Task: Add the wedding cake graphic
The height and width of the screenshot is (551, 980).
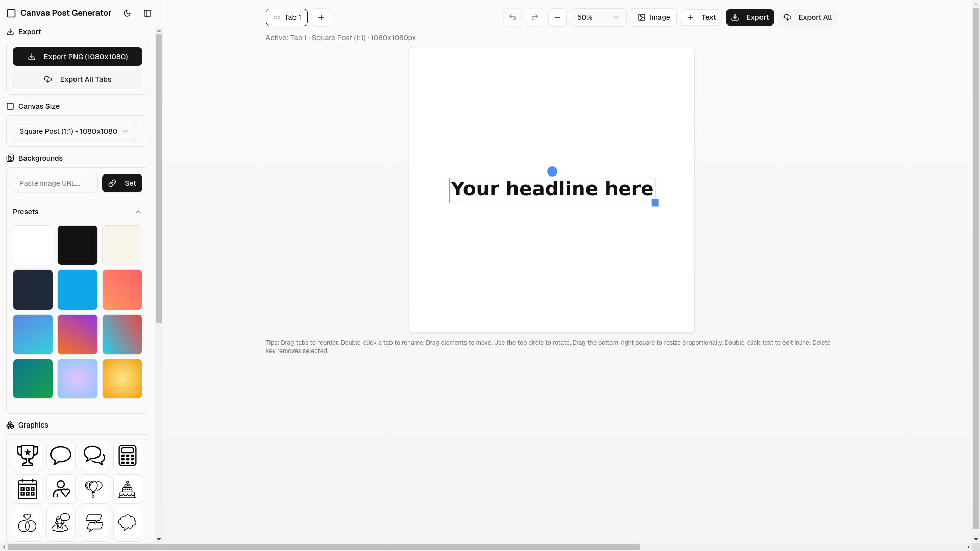Action: tap(128, 489)
